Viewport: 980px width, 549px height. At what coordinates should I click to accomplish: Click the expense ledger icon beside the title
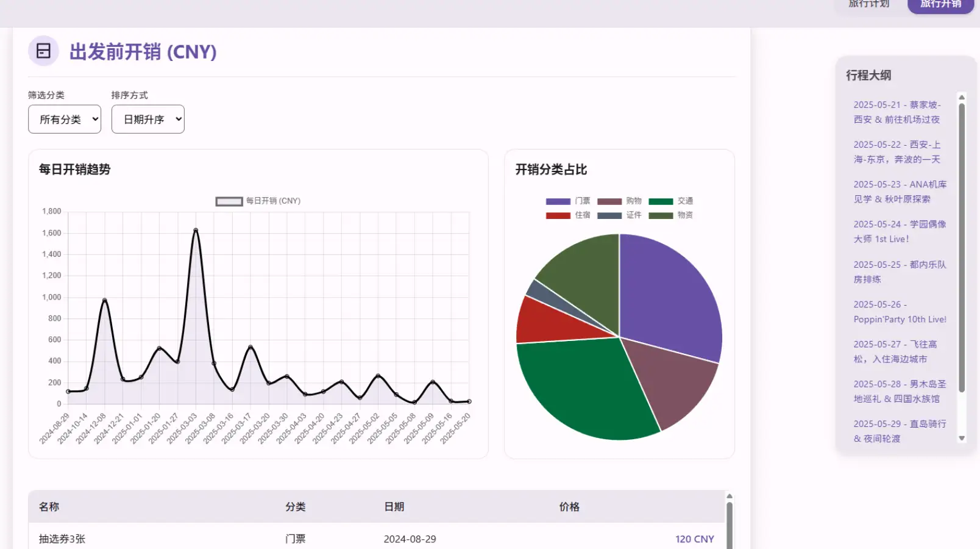point(43,51)
